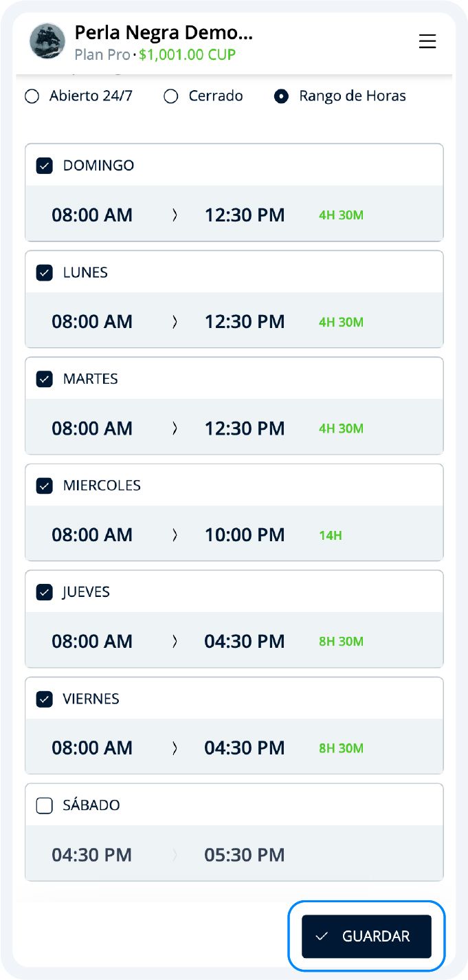
Task: Click the arrow icon in the DOMINGO time row
Action: tap(175, 215)
